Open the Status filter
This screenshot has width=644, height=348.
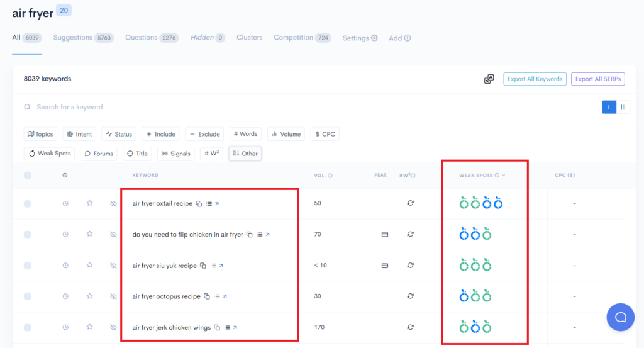click(119, 134)
